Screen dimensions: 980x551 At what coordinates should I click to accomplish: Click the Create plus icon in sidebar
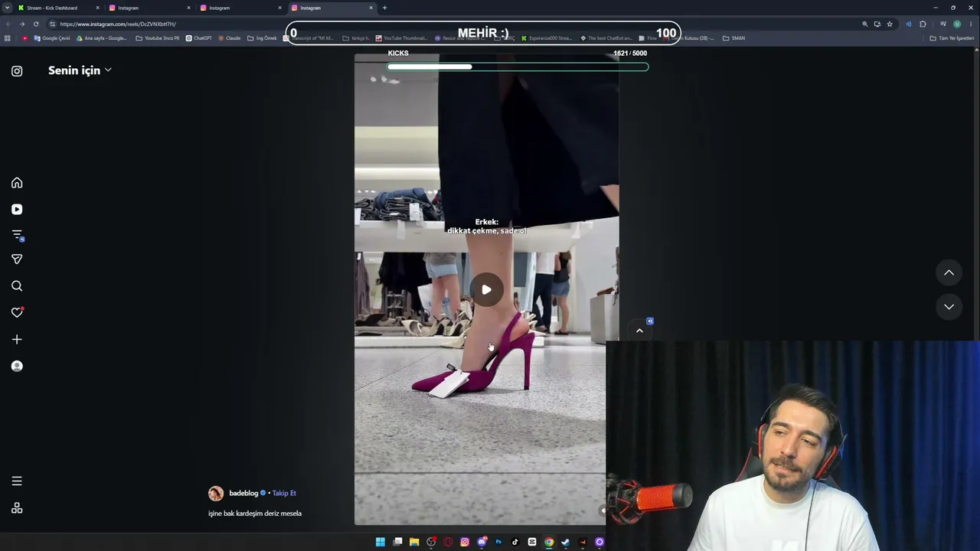pyautogui.click(x=17, y=339)
